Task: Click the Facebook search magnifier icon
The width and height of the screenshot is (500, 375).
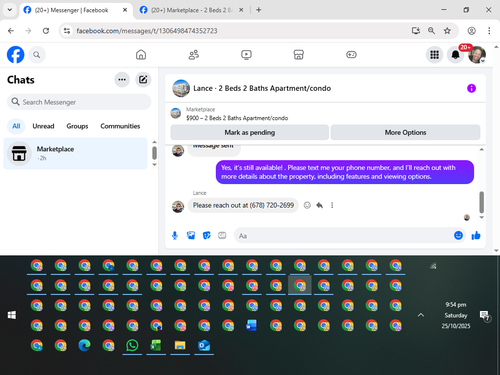Action: click(37, 55)
